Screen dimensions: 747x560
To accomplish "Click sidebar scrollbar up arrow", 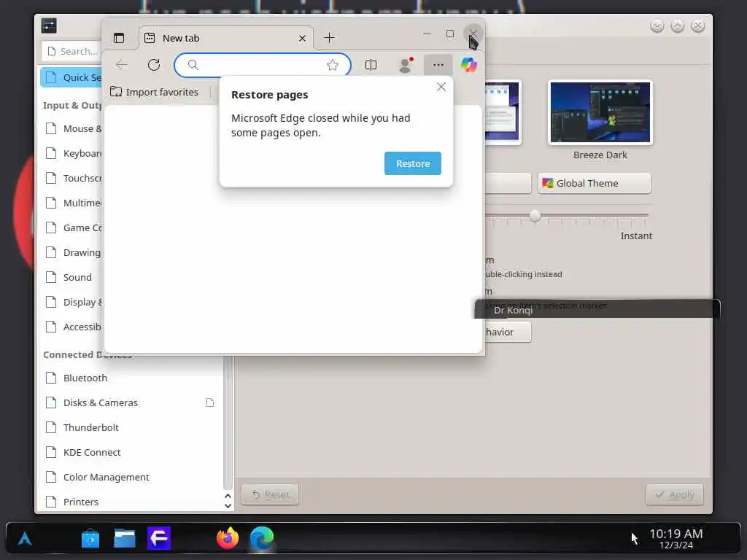I will (x=228, y=496).
